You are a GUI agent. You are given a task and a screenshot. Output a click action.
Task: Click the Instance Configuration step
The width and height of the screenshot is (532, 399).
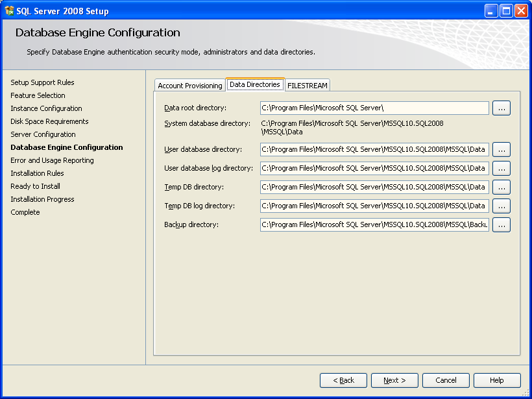[x=47, y=108]
